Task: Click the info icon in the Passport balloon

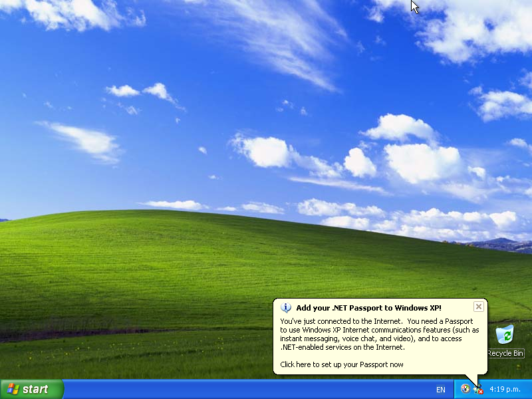Action: coord(286,308)
